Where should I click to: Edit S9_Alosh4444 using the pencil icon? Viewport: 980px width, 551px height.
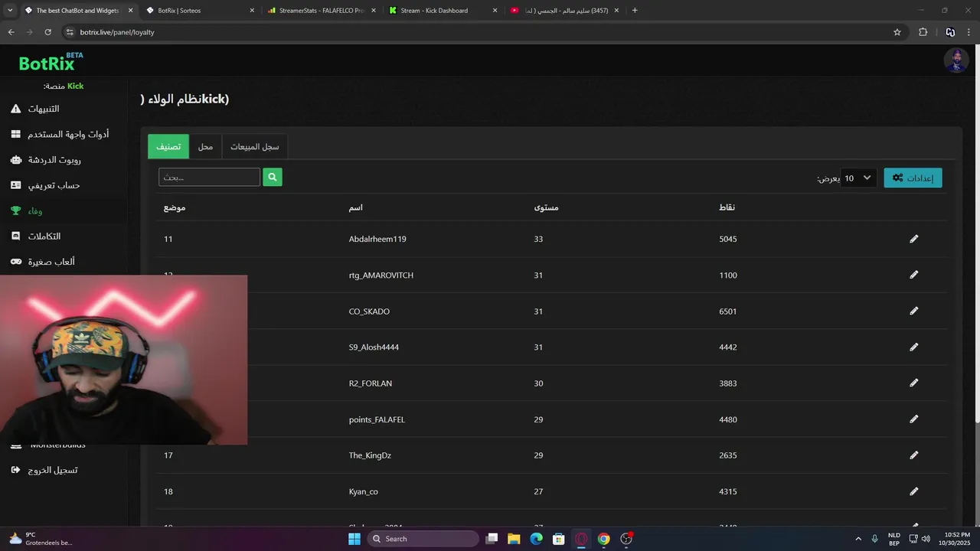coord(913,347)
